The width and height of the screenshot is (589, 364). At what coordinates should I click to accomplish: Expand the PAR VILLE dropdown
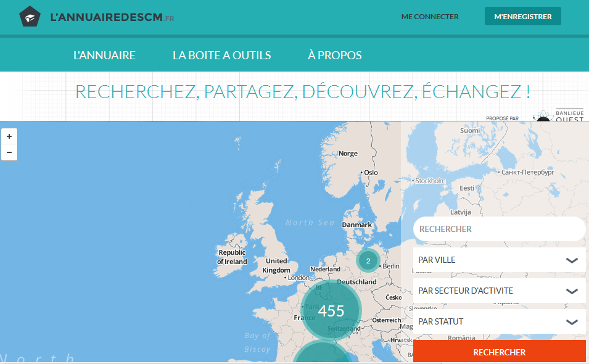point(499,260)
